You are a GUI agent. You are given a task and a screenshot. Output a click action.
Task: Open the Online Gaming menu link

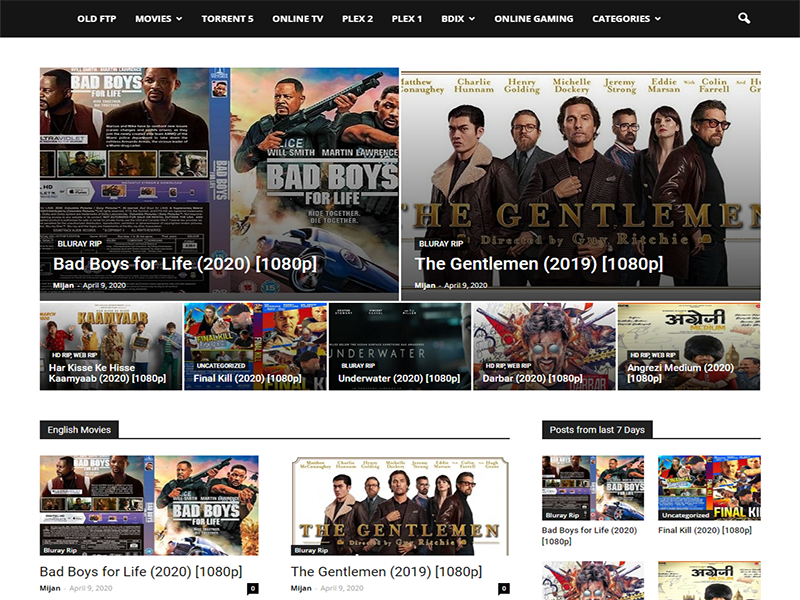[533, 19]
